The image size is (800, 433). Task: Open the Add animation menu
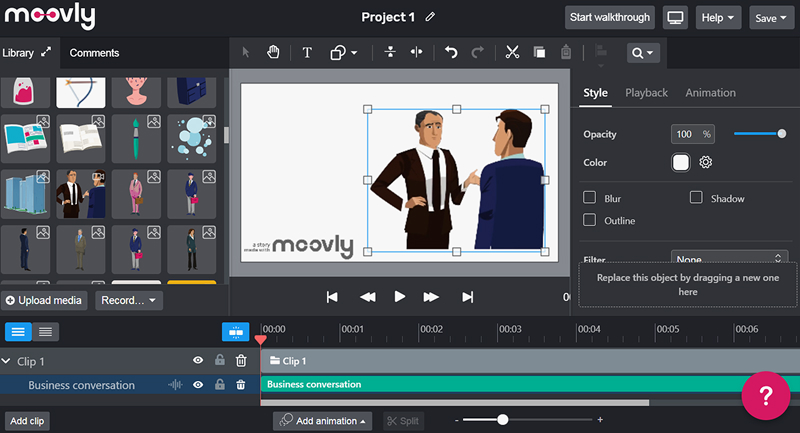(322, 421)
